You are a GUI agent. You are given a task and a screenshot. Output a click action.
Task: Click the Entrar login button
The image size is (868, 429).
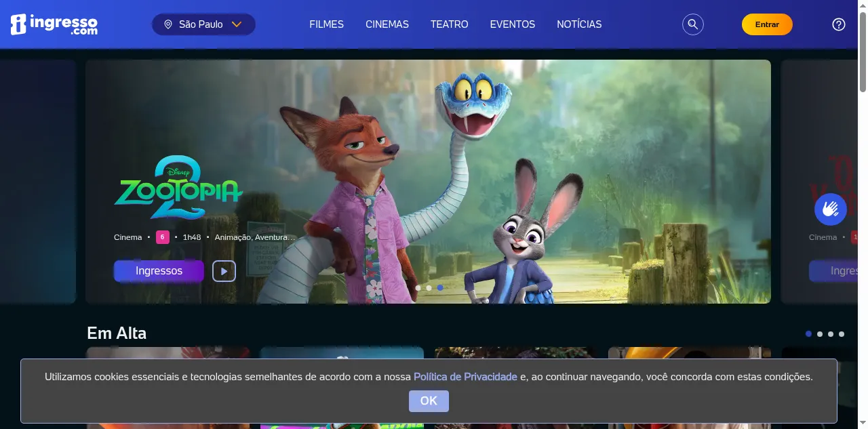pos(767,24)
